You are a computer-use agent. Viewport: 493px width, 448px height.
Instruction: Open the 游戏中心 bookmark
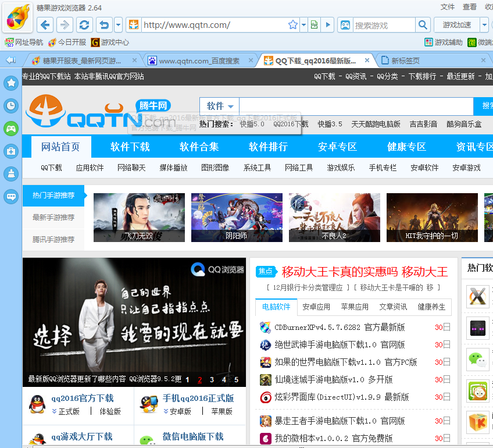tap(110, 42)
